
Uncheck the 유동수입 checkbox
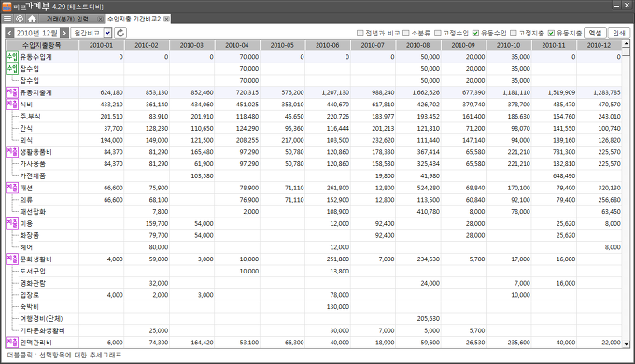click(x=475, y=33)
